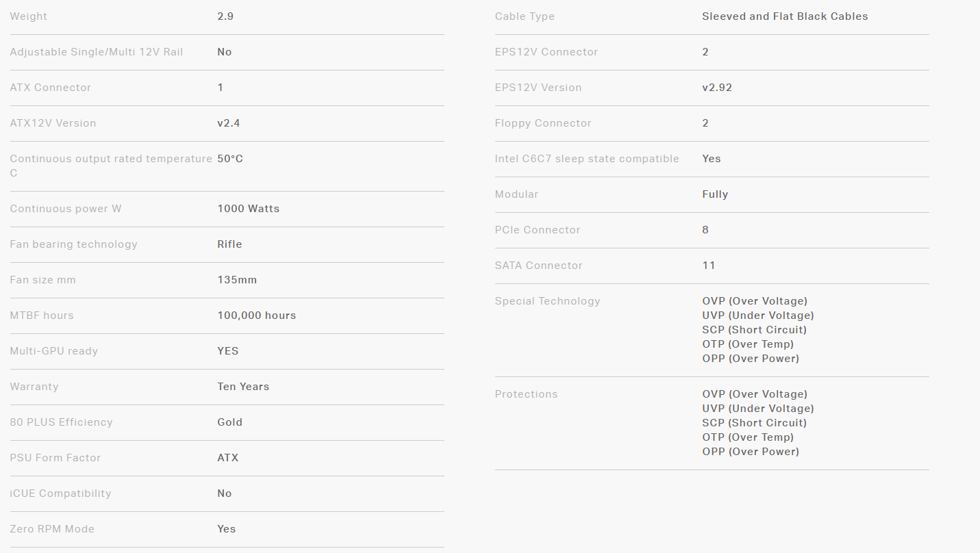The image size is (980, 553).
Task: Click the Ten Years warranty value
Action: tap(243, 387)
